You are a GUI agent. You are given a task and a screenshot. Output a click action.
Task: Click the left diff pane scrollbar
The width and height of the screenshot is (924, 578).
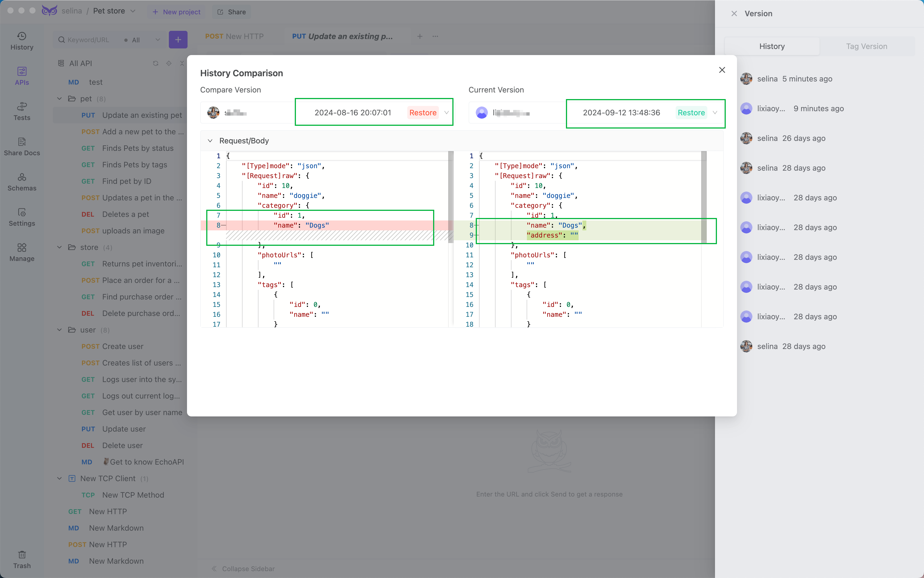pos(450,197)
